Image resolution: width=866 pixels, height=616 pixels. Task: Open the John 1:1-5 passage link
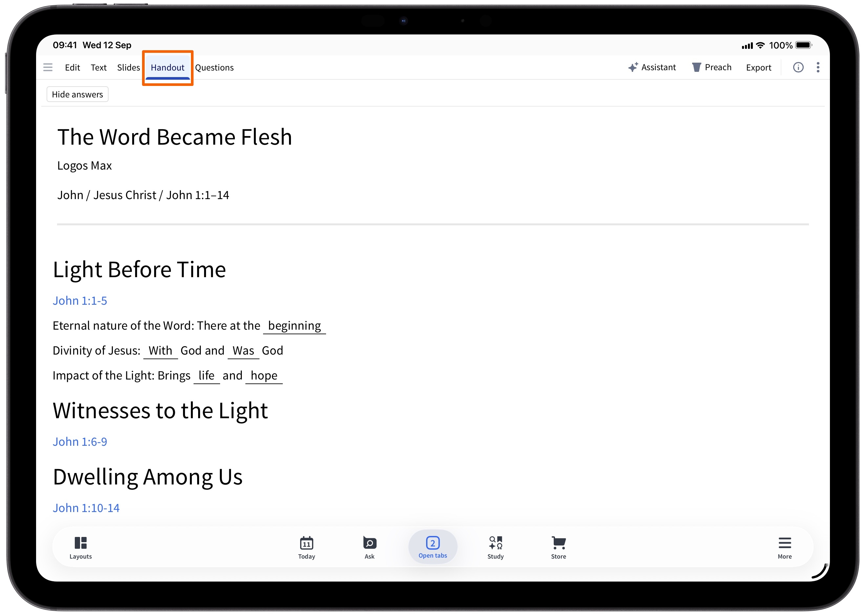pyautogui.click(x=80, y=300)
